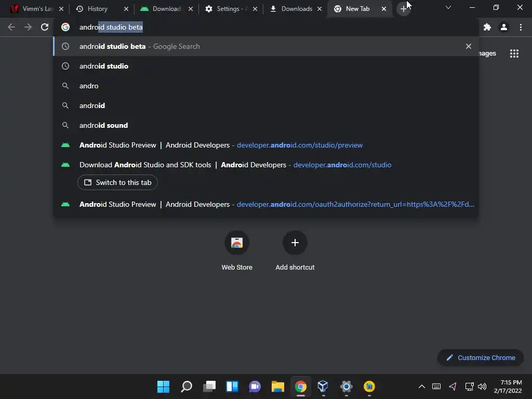Close the History tab

pos(126,9)
